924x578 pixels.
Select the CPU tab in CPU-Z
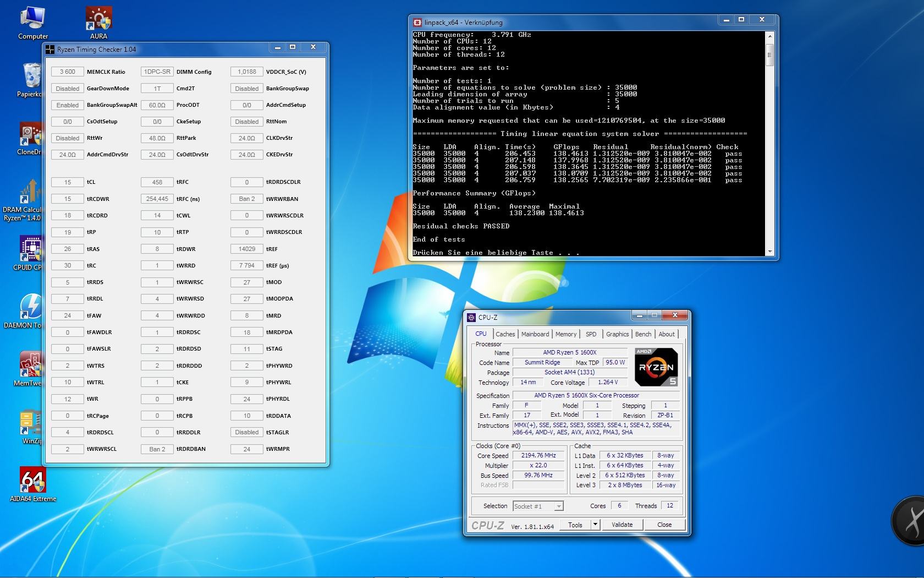coord(481,334)
